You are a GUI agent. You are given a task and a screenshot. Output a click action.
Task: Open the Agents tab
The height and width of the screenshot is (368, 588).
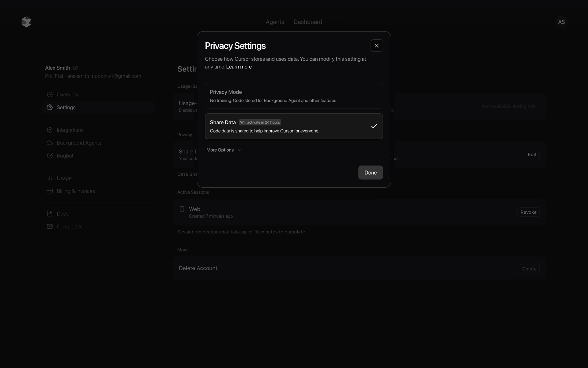pyautogui.click(x=275, y=22)
